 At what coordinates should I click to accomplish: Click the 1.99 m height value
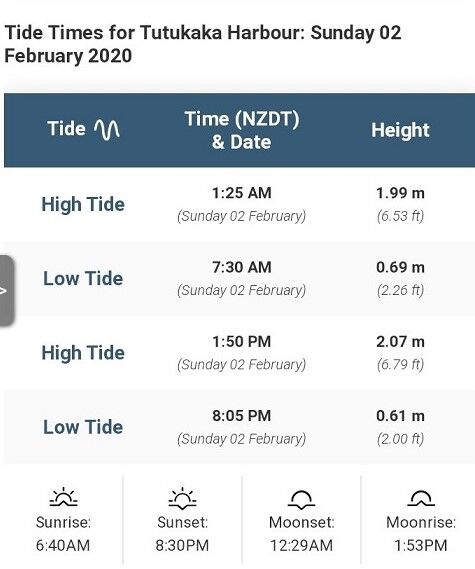tap(400, 193)
